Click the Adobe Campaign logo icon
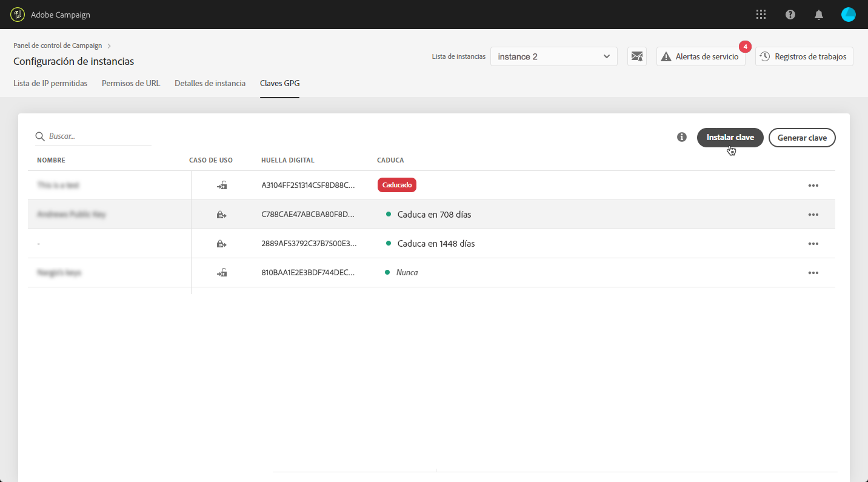This screenshot has height=482, width=868. pos(18,15)
